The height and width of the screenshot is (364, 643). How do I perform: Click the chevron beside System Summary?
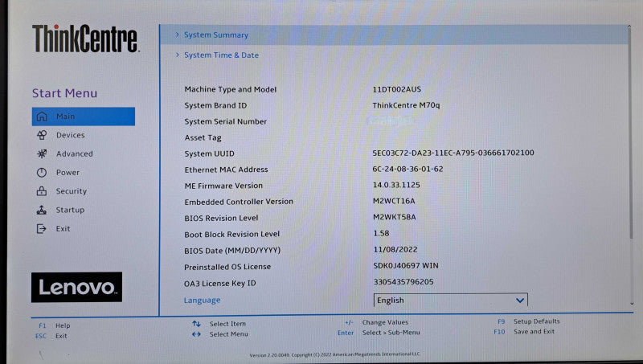click(x=177, y=35)
